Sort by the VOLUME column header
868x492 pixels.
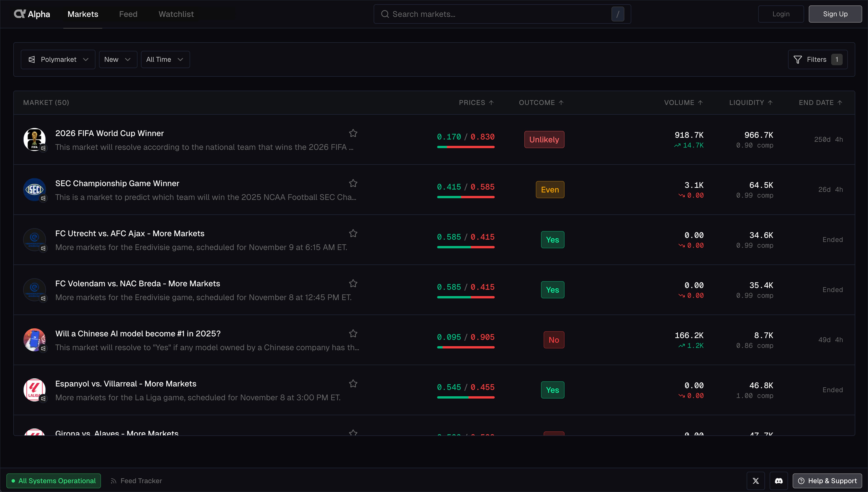(683, 102)
